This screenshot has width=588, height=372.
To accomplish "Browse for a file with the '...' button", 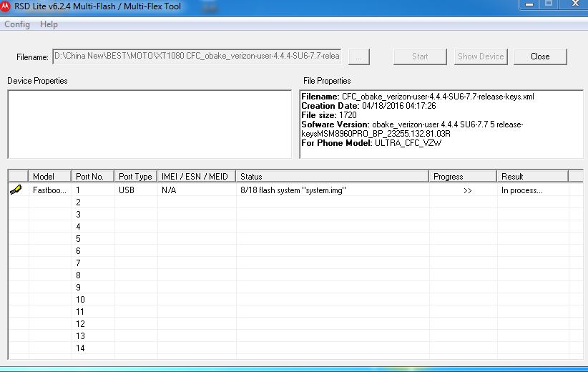I will 359,57.
